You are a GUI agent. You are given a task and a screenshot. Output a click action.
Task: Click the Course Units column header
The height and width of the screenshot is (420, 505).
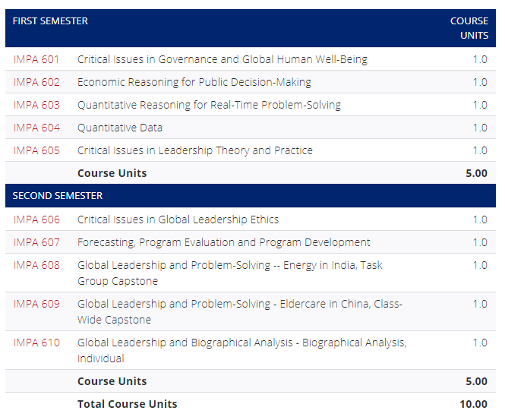pos(469,28)
